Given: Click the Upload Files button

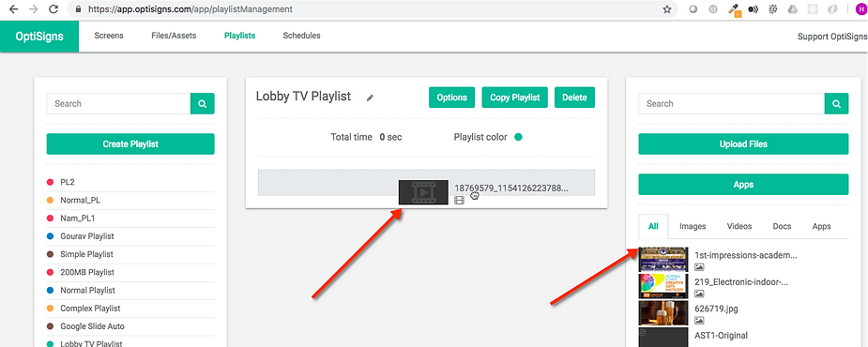Looking at the screenshot, I should (x=743, y=143).
